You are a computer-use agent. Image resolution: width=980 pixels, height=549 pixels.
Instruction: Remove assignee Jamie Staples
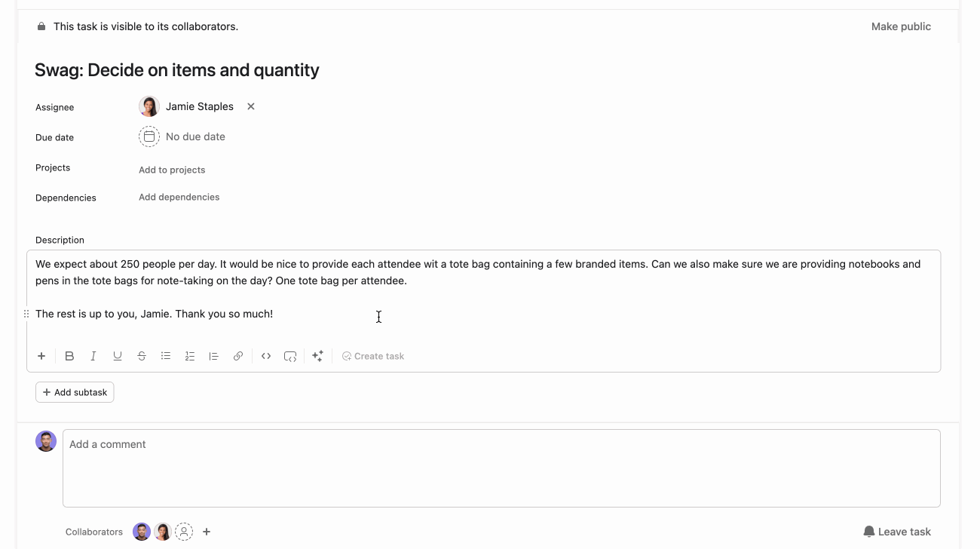251,106
